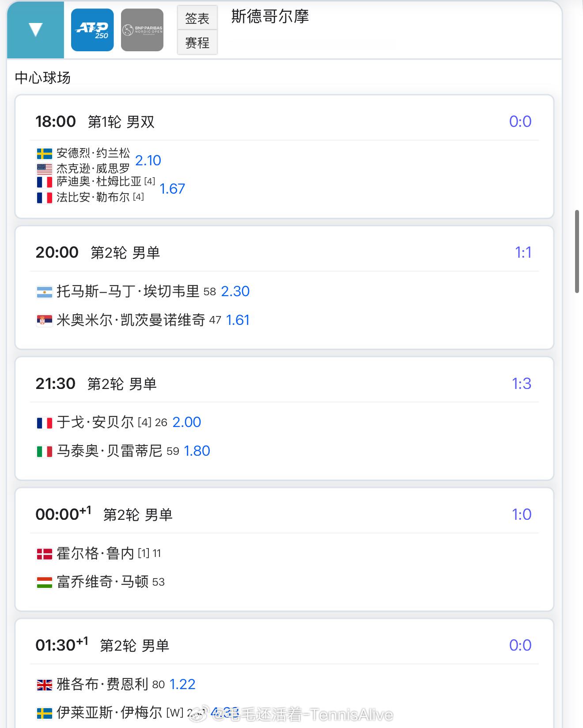The image size is (583, 728).
Task: Open the 1:1 head-to-head for the 20:00 match
Action: pos(523,252)
